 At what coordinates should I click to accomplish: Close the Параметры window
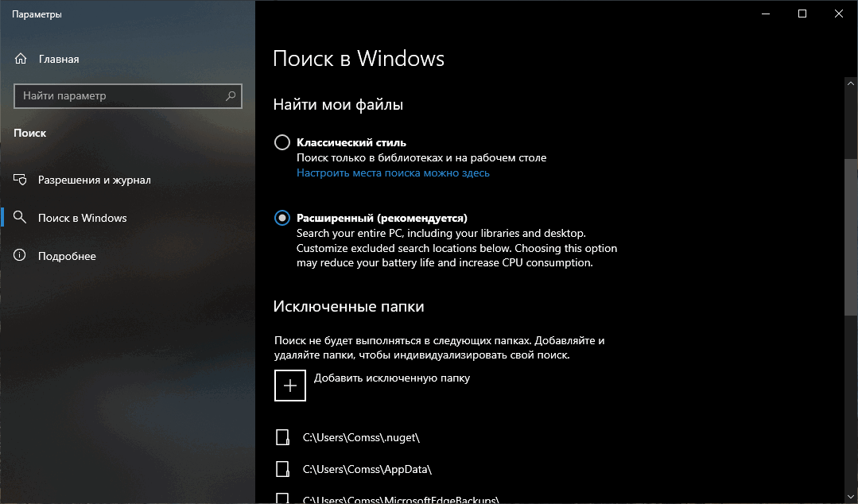pos(839,14)
